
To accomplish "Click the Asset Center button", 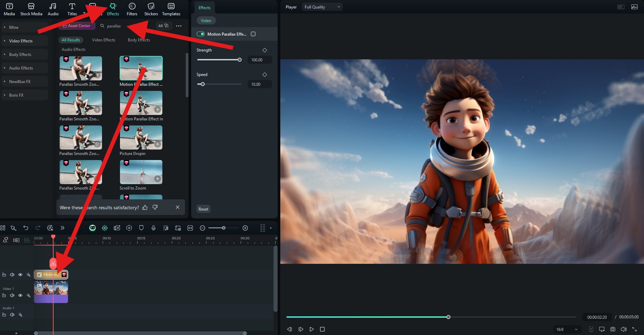I will [x=77, y=26].
